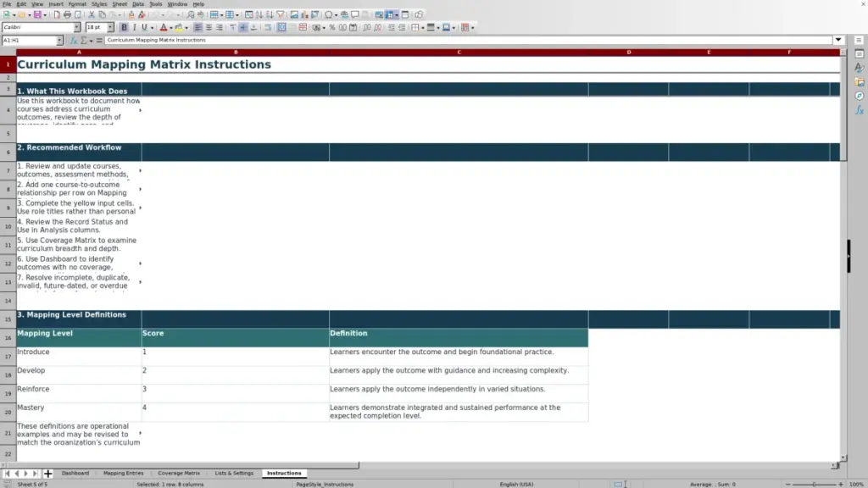Switch to Mapping Entries sheet tab

pos(124,473)
